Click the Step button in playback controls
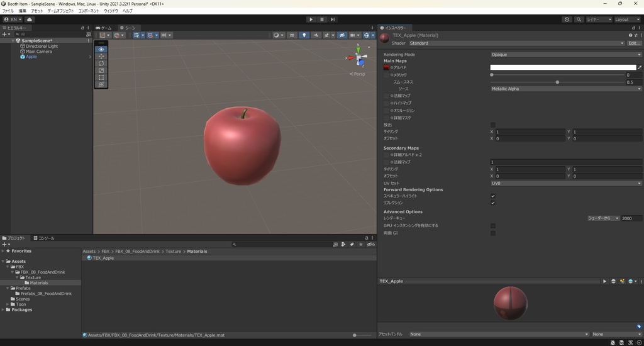644x346 pixels. [333, 20]
